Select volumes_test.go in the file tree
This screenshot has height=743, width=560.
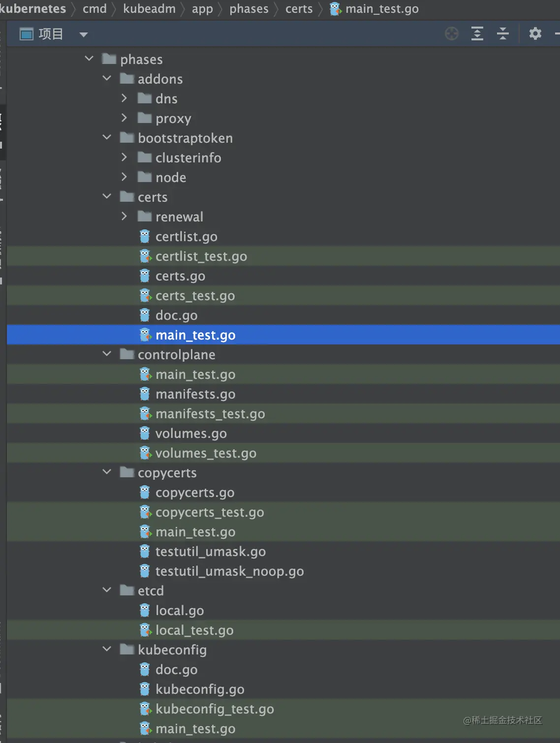283,453
